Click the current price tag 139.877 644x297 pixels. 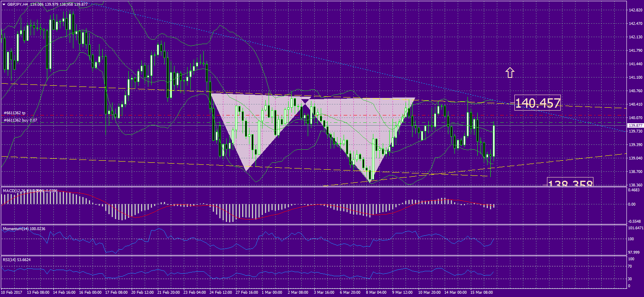(x=635, y=126)
